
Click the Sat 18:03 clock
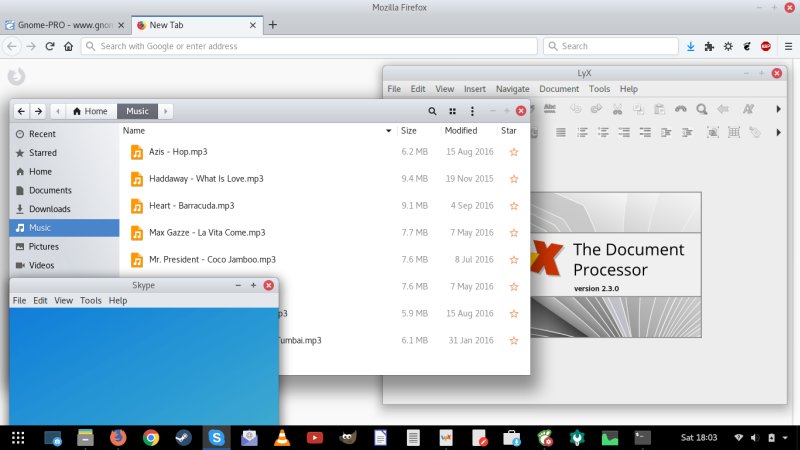pos(698,438)
